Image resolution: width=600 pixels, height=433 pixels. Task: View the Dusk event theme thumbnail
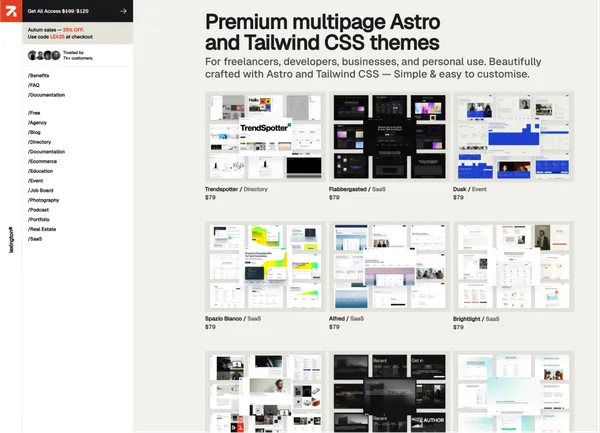[513, 136]
